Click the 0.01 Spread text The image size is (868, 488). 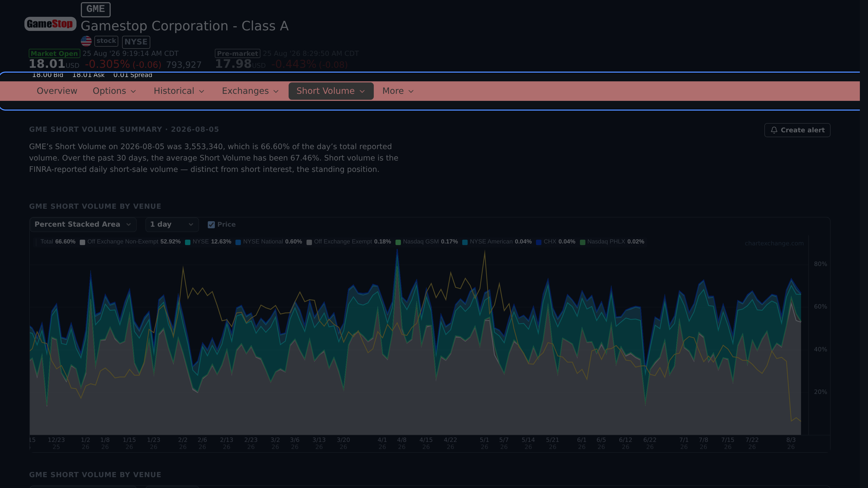133,75
